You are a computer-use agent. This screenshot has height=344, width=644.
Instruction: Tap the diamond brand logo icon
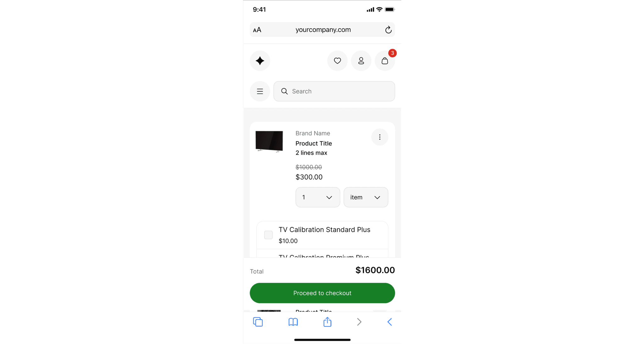[260, 60]
